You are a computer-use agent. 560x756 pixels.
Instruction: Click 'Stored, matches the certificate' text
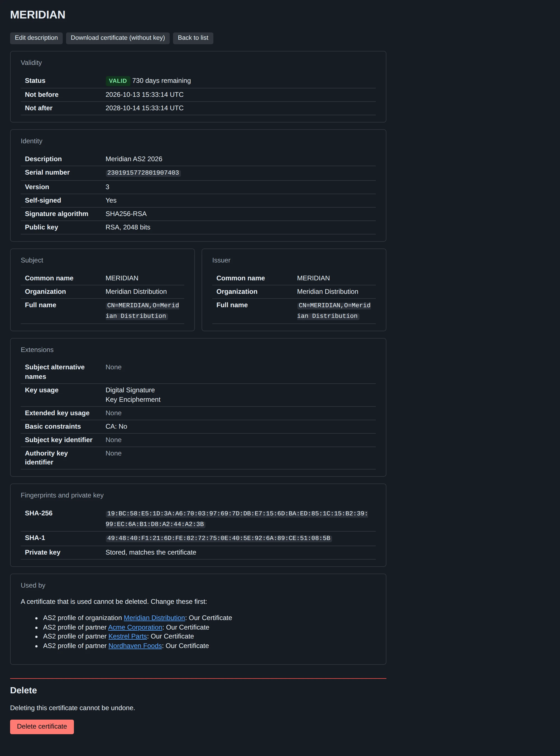point(151,552)
